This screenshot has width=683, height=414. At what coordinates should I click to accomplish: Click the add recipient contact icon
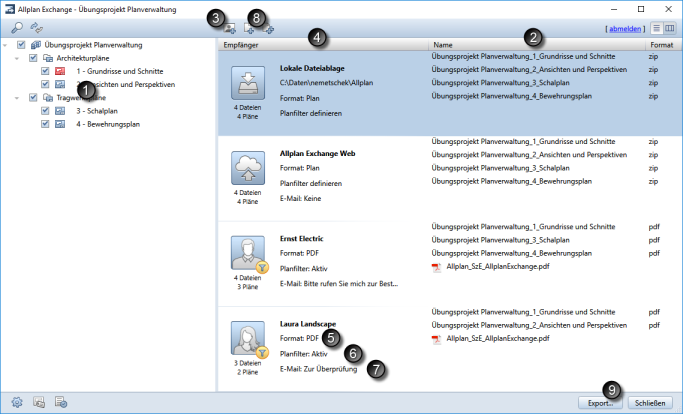[231, 30]
